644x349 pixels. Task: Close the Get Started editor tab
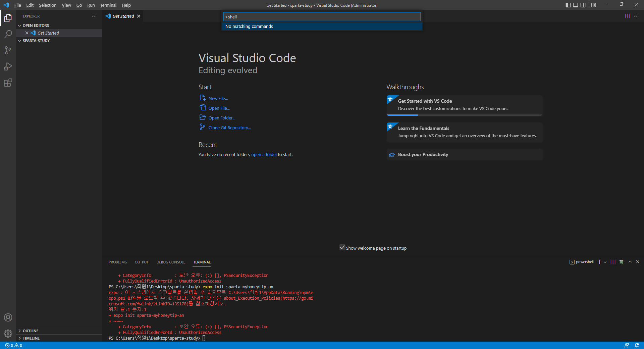click(x=139, y=16)
